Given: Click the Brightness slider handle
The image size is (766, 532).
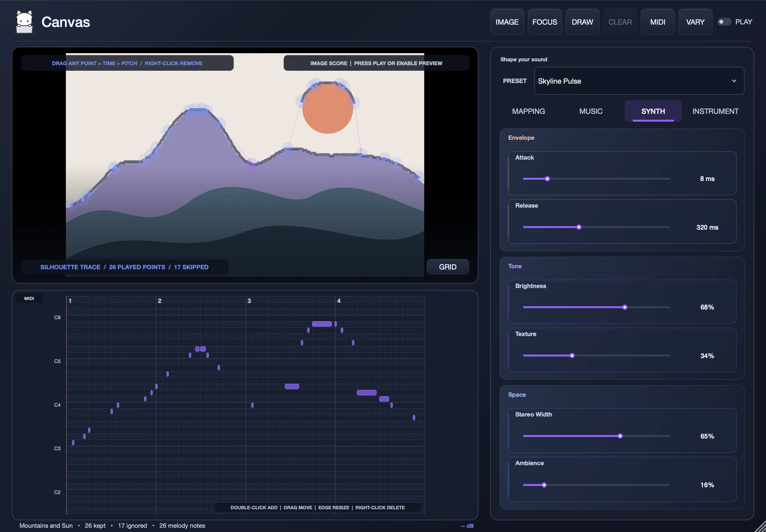Looking at the screenshot, I should pos(624,307).
